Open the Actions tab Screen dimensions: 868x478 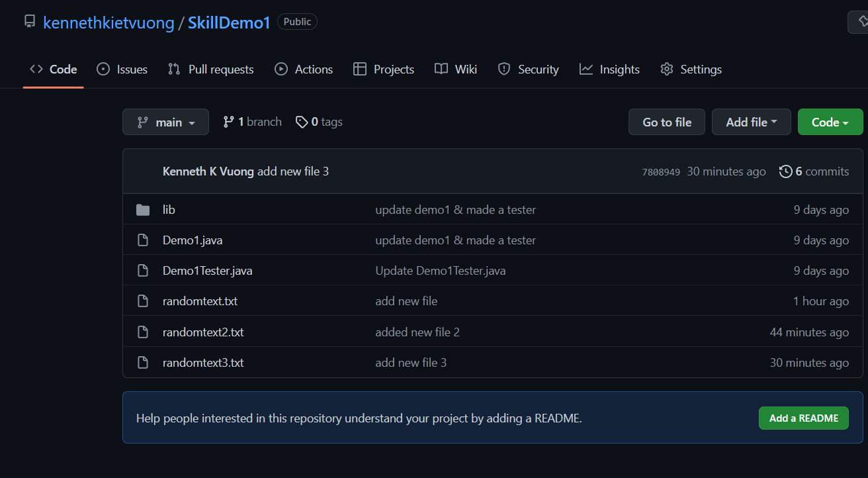pyautogui.click(x=304, y=70)
